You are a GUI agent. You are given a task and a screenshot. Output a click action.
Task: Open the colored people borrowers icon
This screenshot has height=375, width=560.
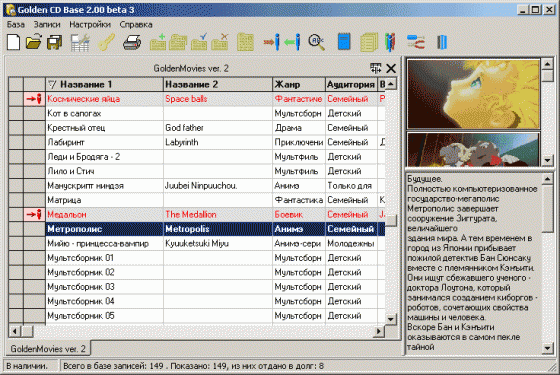(x=390, y=42)
